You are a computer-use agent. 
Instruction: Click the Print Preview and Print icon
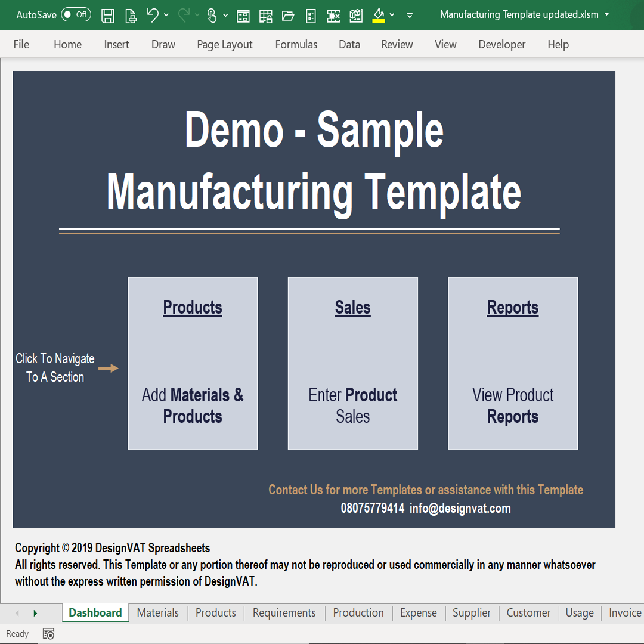[131, 16]
